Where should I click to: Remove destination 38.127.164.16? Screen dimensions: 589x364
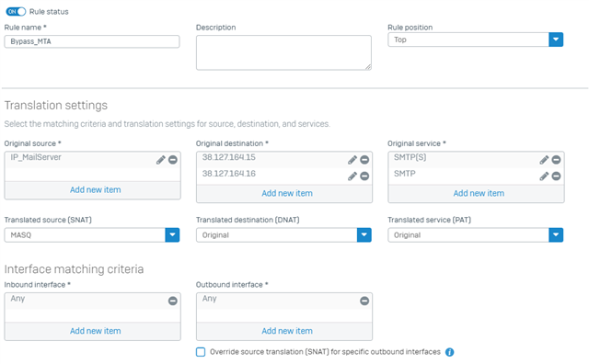(x=364, y=176)
